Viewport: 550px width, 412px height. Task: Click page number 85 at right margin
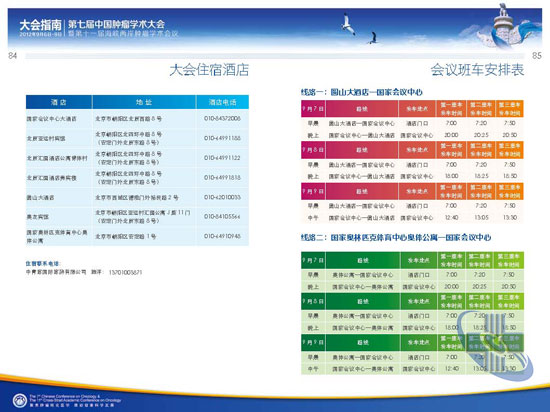(x=537, y=55)
